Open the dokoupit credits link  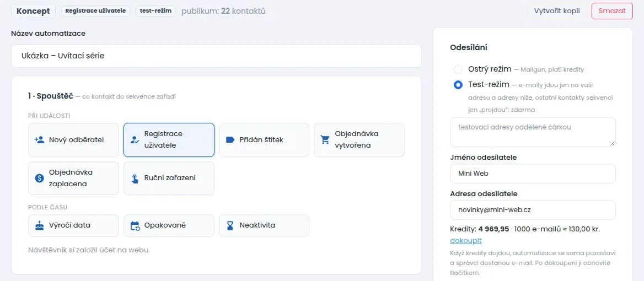[x=466, y=240]
